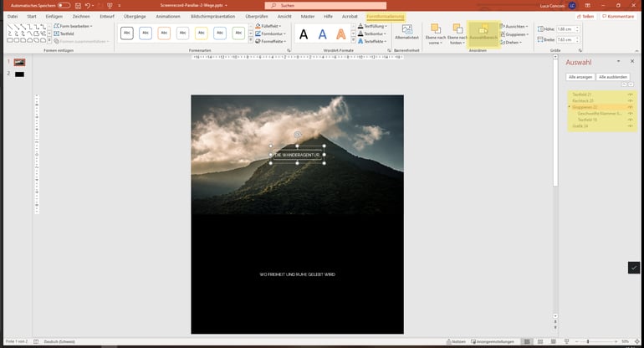
Task: Click the Suchen search field
Action: [325, 5]
